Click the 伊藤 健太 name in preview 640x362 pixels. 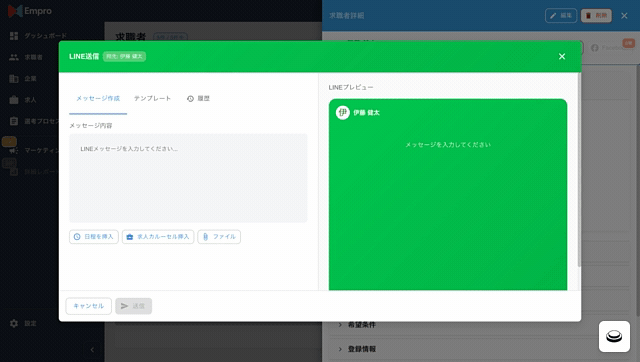pyautogui.click(x=367, y=113)
